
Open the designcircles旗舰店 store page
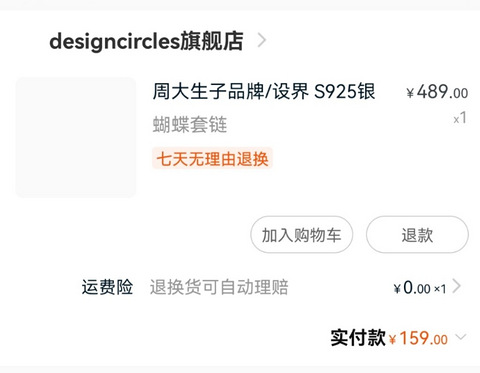pyautogui.click(x=146, y=41)
